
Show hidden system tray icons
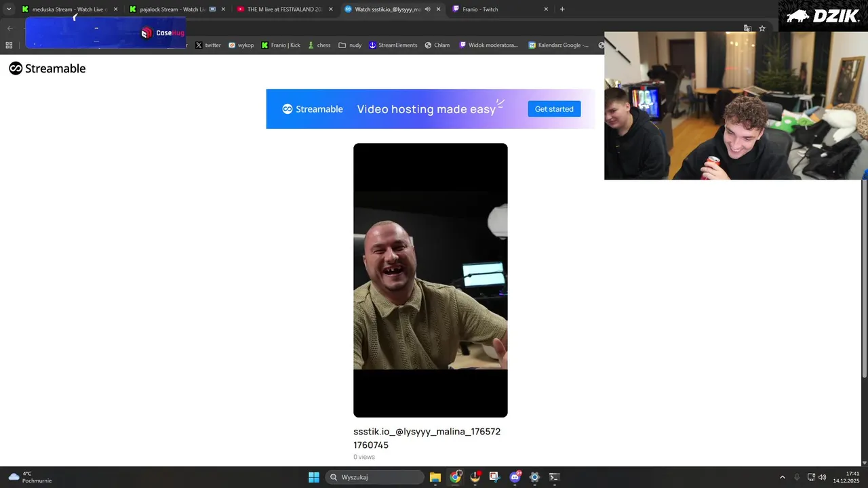[x=782, y=477]
